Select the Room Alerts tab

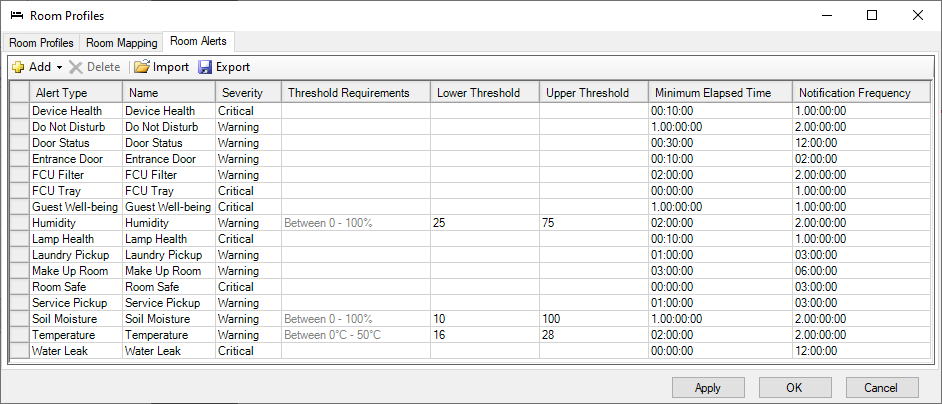(x=198, y=42)
